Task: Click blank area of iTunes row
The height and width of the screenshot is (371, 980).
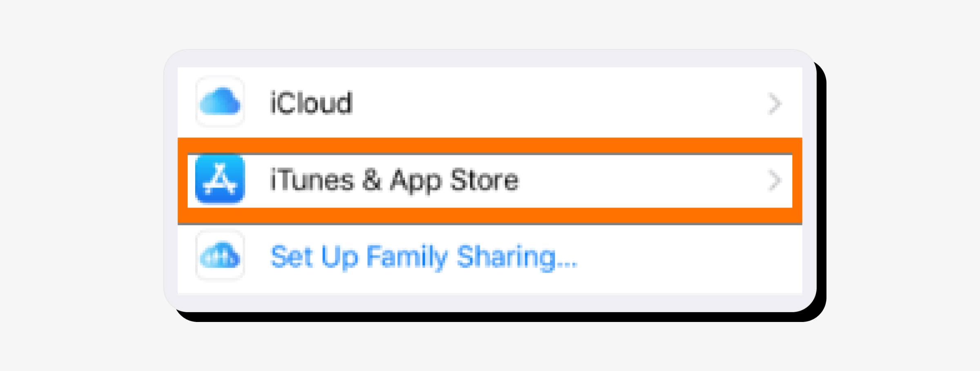Action: [x=643, y=180]
